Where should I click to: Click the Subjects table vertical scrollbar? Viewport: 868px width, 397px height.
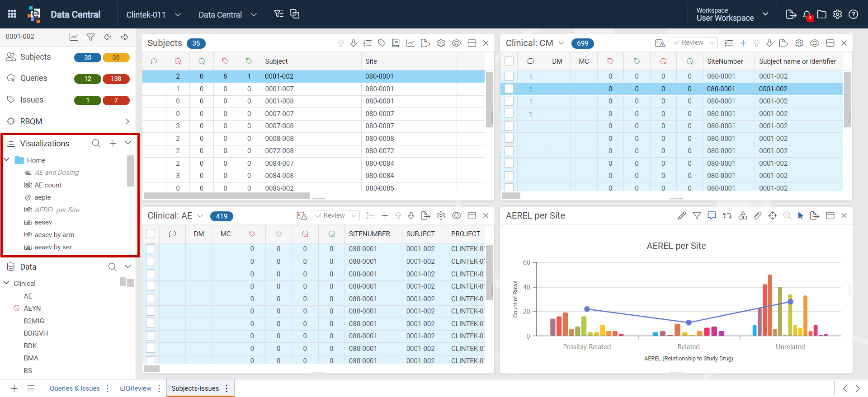[489, 99]
